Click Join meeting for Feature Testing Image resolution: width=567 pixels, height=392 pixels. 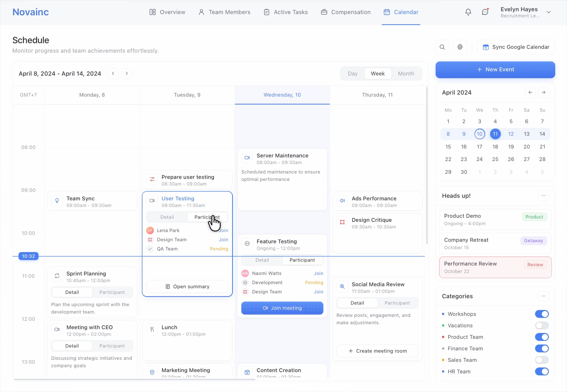(x=282, y=308)
